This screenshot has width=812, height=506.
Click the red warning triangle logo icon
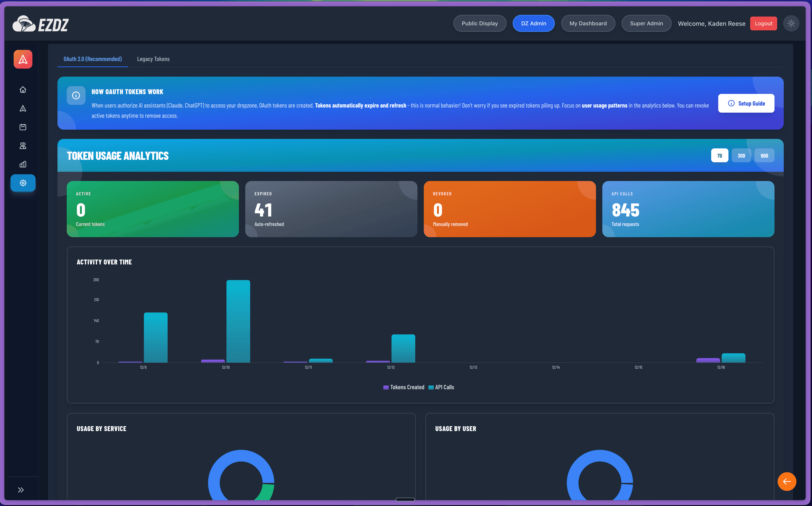pos(23,60)
